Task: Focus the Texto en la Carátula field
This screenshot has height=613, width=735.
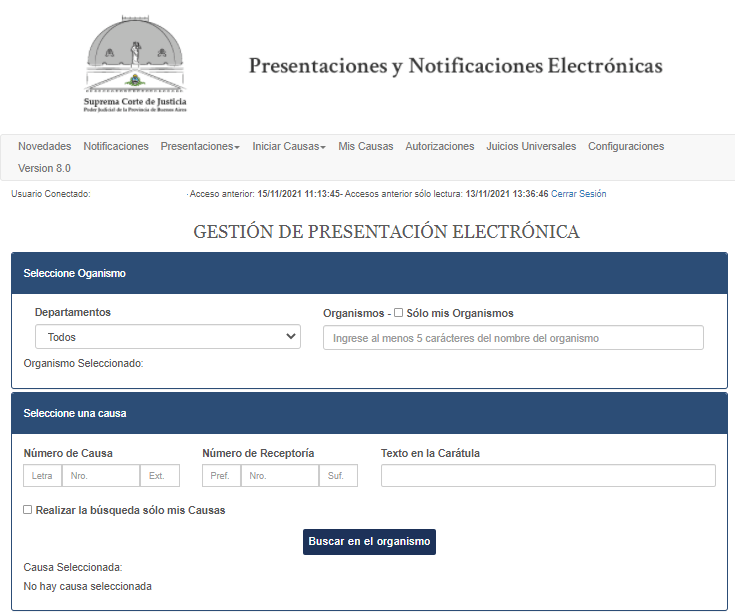Action: [x=548, y=476]
